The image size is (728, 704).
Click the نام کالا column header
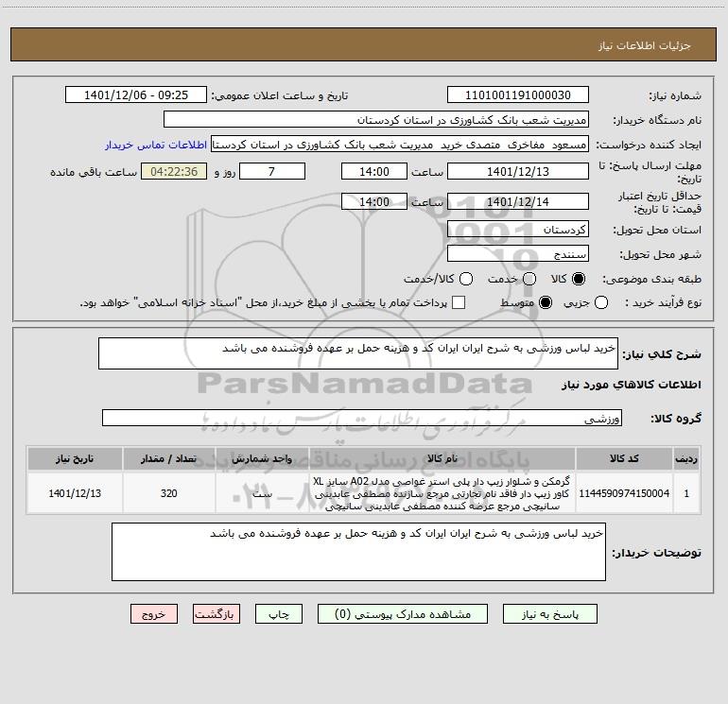(x=442, y=458)
